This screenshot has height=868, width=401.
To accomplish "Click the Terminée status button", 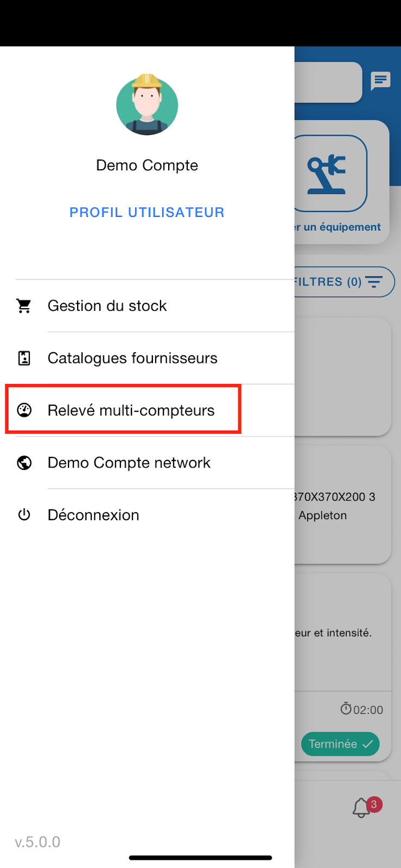I will pyautogui.click(x=340, y=744).
